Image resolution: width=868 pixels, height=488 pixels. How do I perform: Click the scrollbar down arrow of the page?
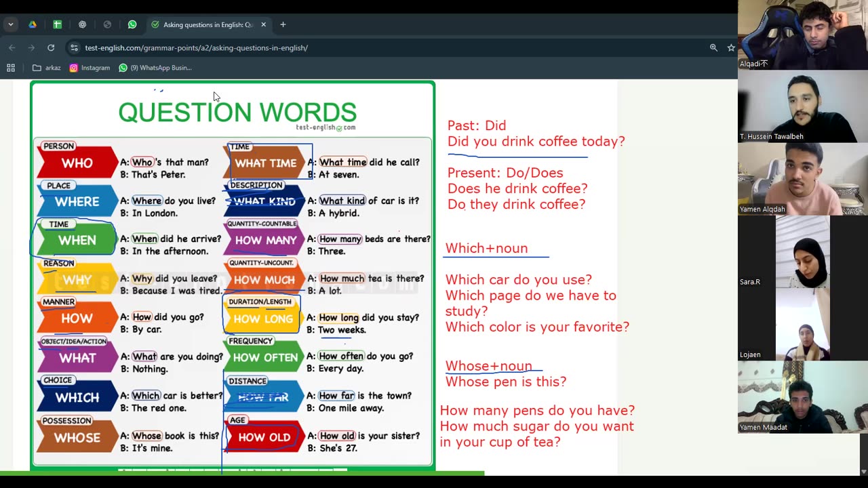(863, 472)
